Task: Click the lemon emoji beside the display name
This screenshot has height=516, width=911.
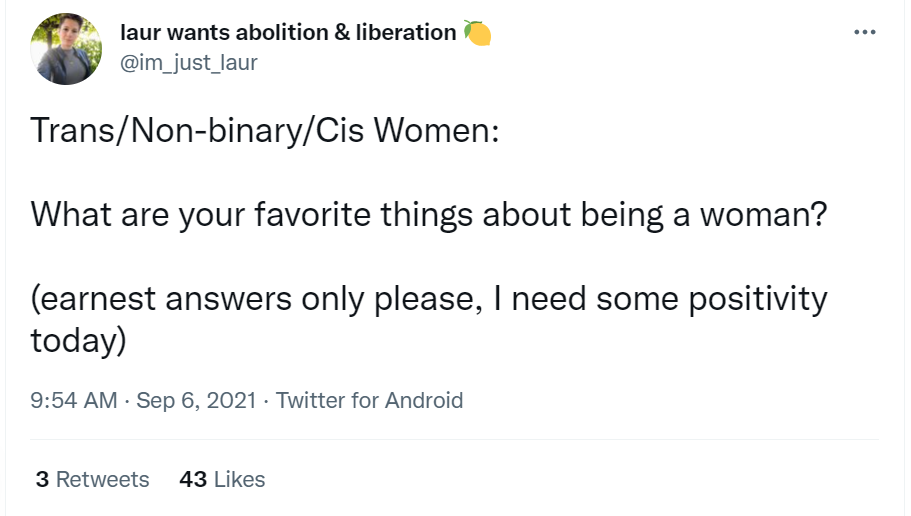Action: (477, 33)
